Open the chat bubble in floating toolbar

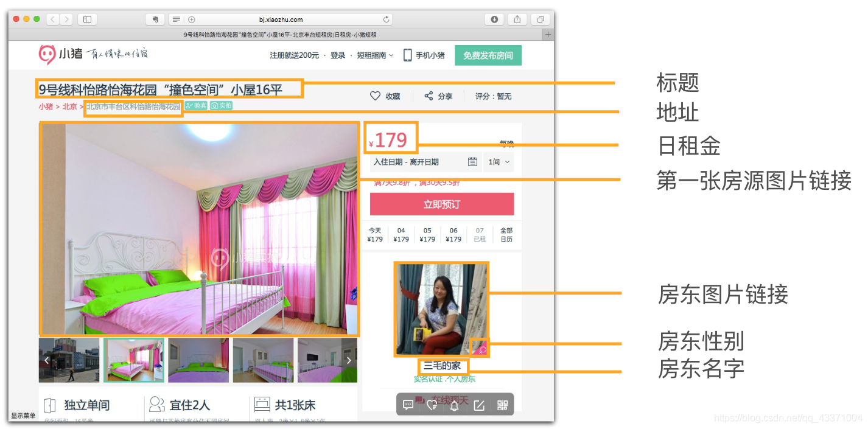tap(408, 405)
